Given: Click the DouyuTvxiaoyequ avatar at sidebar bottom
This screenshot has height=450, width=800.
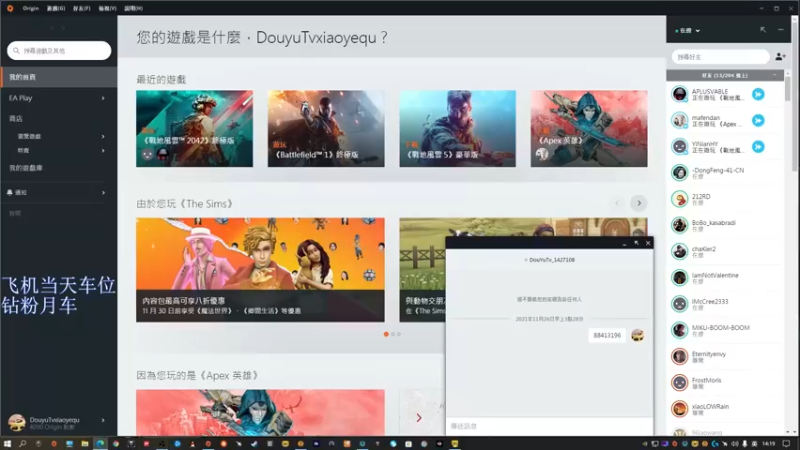Looking at the screenshot, I should coord(16,422).
